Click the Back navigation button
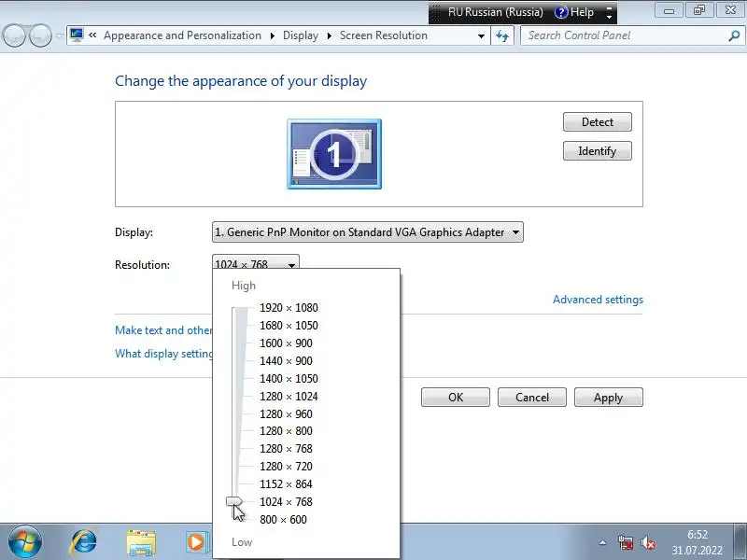 coord(14,35)
